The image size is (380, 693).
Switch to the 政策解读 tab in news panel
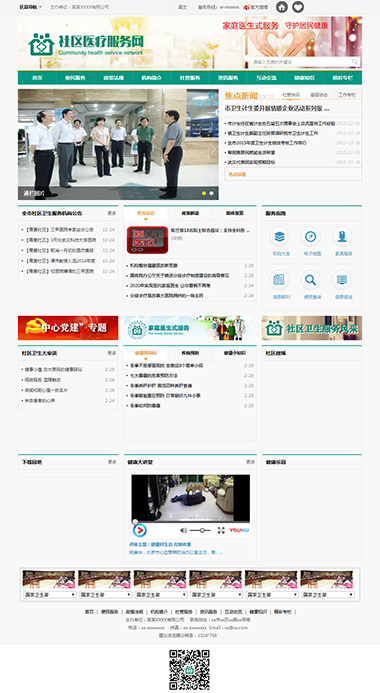pos(190,213)
